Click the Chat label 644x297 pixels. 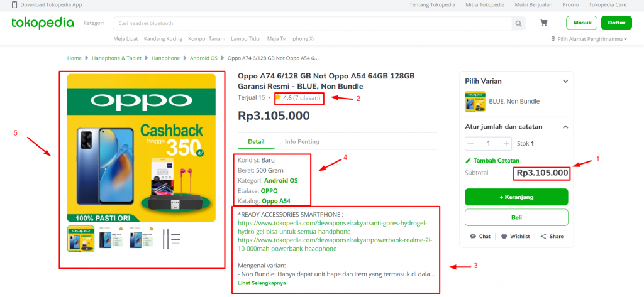485,236
